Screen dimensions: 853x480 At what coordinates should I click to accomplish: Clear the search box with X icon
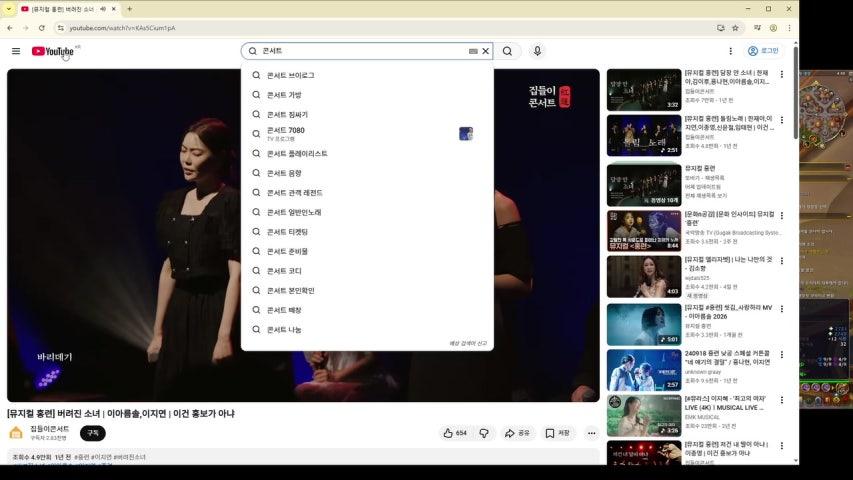pos(486,51)
